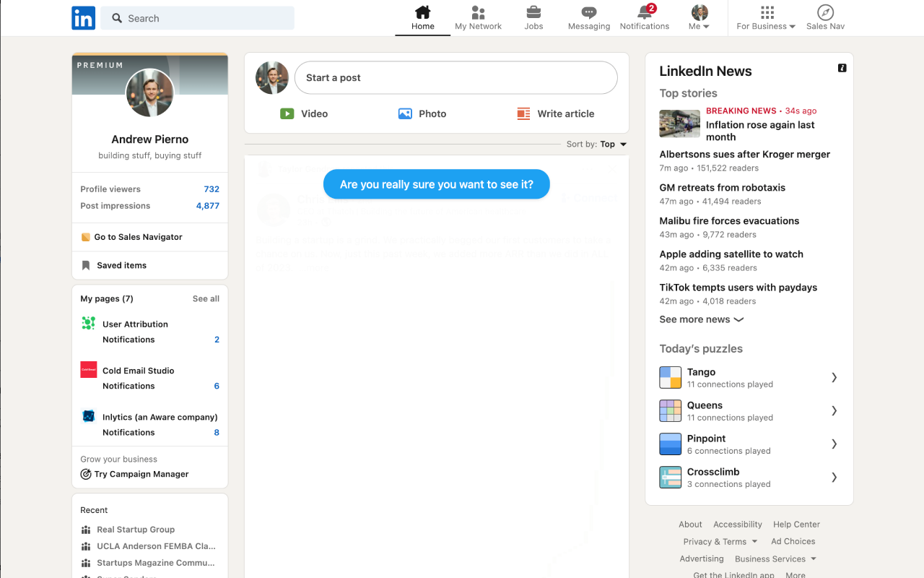Click the Pinpoint row chevron arrow

pos(834,444)
